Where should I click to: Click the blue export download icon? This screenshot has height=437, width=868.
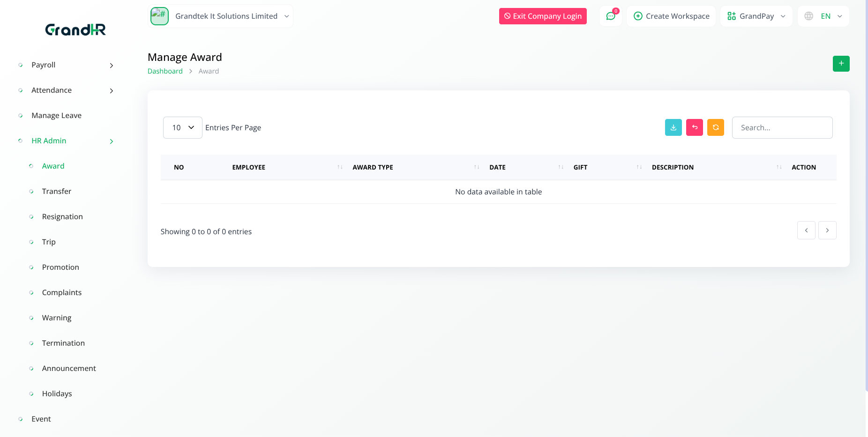tap(673, 127)
